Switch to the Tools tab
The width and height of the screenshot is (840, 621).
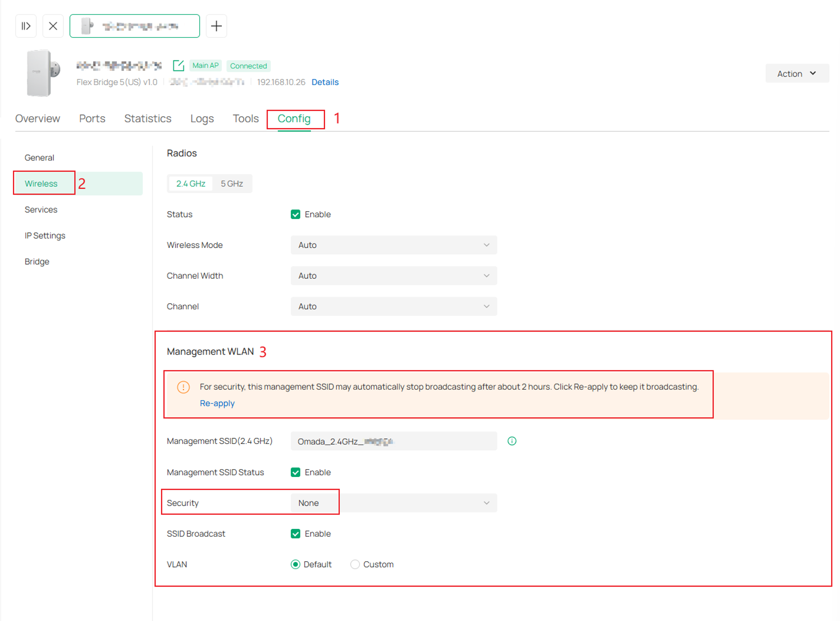(x=245, y=119)
